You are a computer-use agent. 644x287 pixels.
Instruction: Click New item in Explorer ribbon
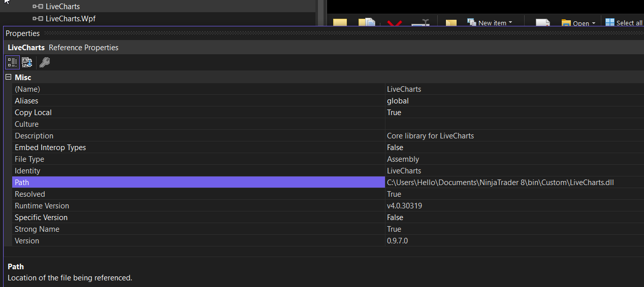(490, 23)
